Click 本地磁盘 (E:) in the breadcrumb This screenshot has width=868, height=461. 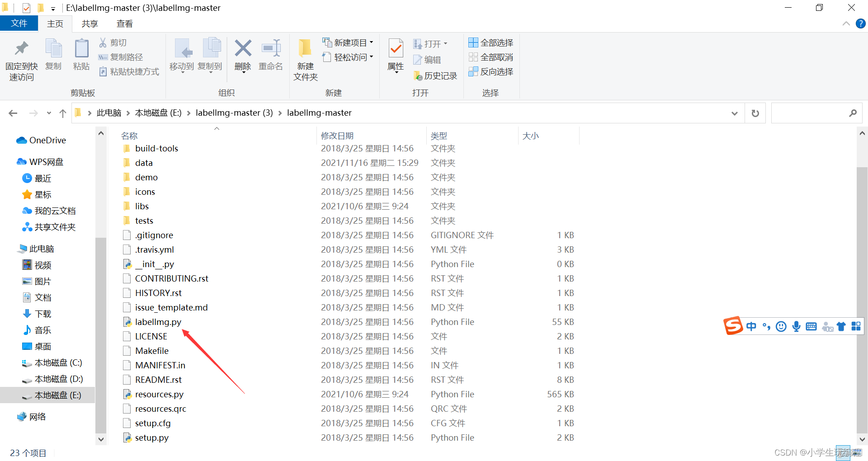(158, 113)
